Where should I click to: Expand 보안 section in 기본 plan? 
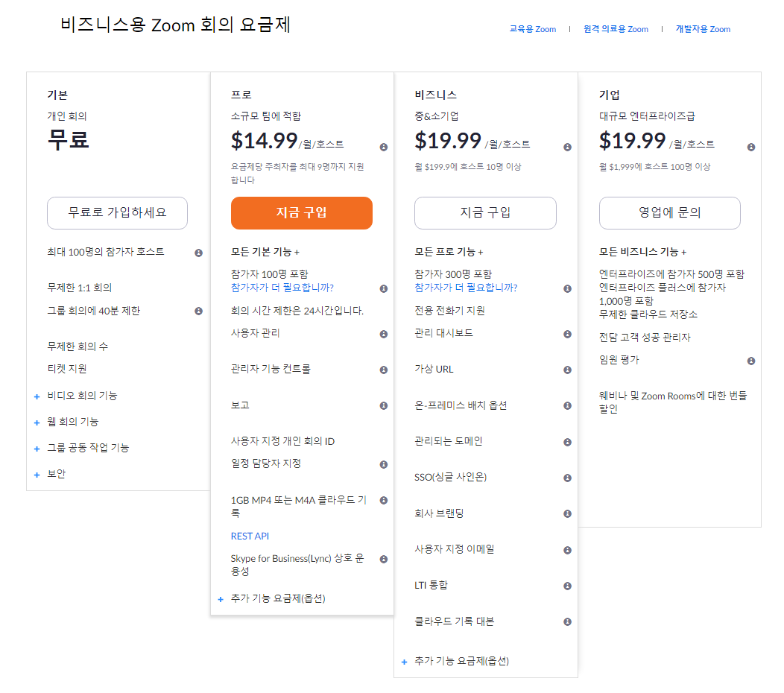pos(37,475)
